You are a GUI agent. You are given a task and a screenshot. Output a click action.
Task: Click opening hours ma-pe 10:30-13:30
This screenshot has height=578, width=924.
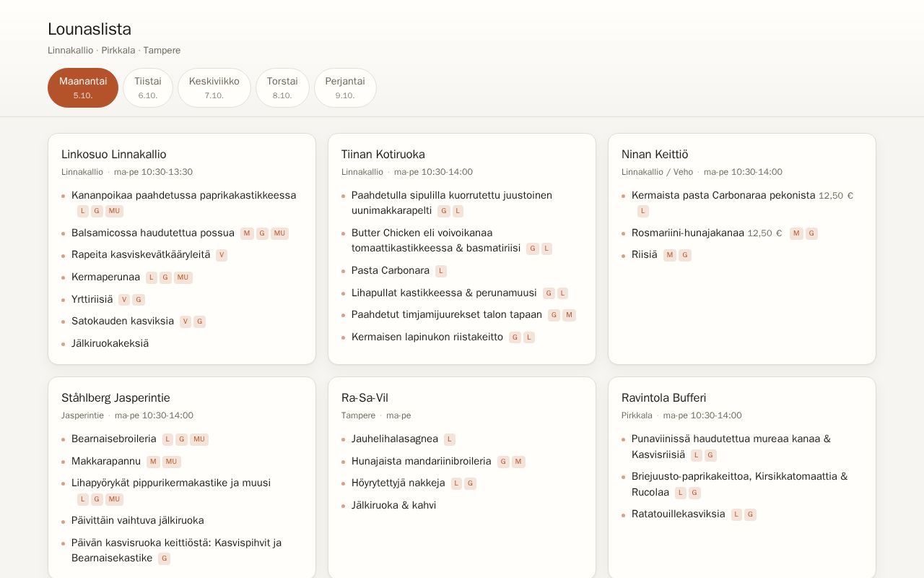153,172
